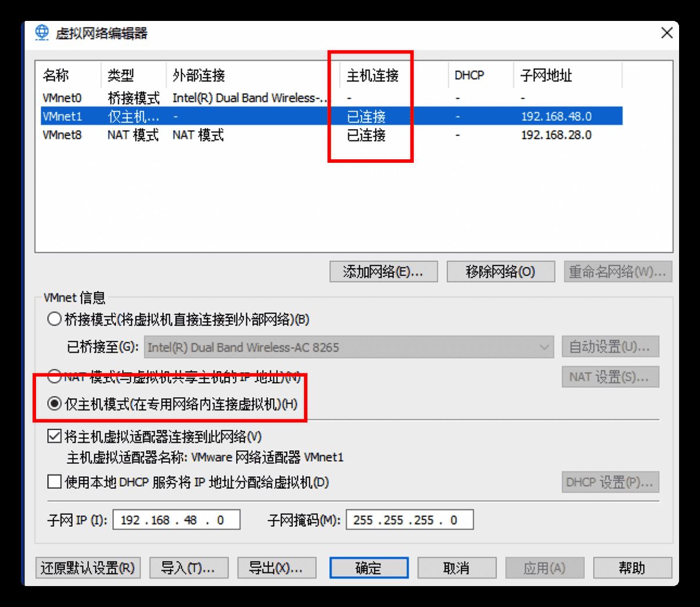
Task: Select the VMnet8 NAT network row
Action: [174, 135]
